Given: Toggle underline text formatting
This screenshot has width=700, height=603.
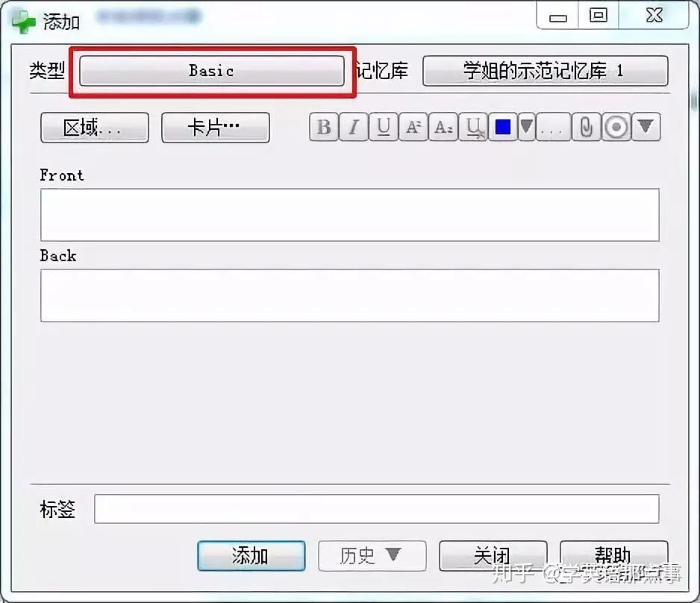Looking at the screenshot, I should [x=383, y=127].
